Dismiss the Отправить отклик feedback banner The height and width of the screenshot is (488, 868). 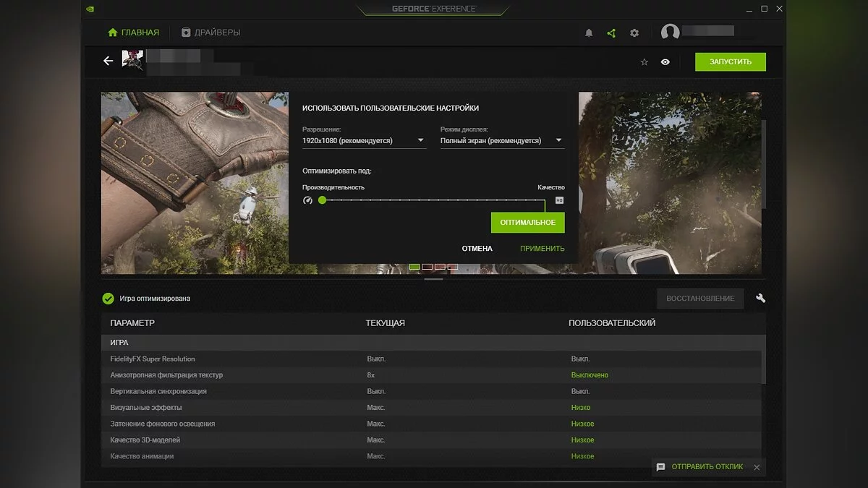pyautogui.click(x=757, y=468)
